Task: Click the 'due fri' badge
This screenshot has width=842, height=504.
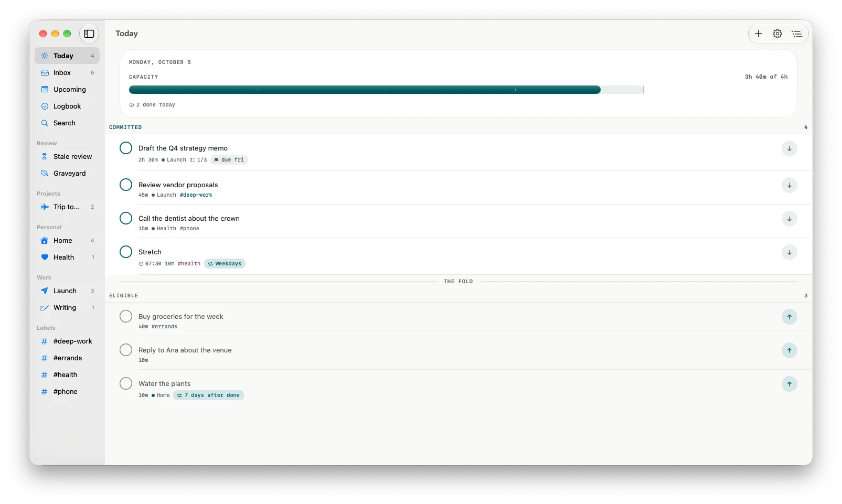Action: point(229,160)
